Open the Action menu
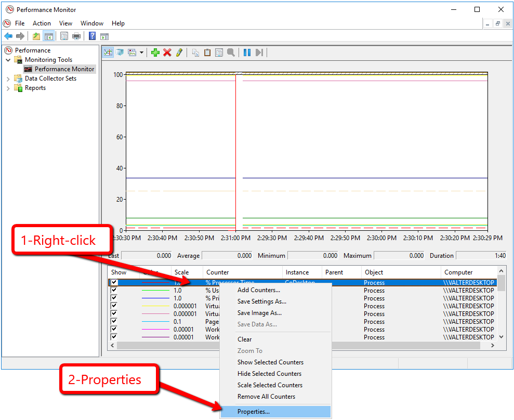Viewport: 514px width, 420px height. pos(42,23)
